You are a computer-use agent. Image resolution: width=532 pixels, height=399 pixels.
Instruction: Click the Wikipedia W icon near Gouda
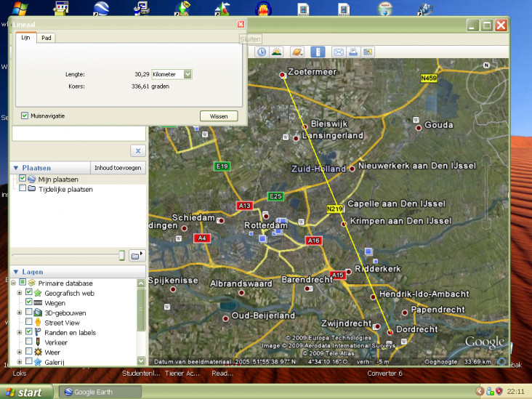click(x=416, y=120)
